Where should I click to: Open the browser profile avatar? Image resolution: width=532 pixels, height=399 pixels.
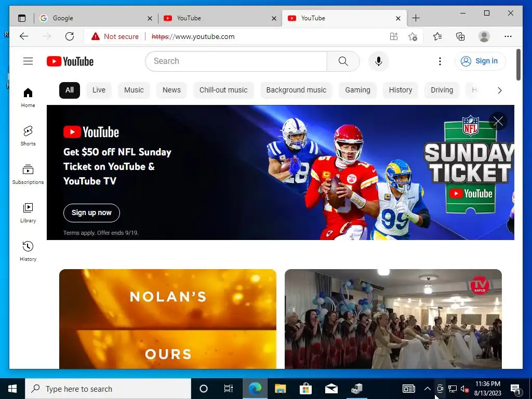[x=484, y=36]
